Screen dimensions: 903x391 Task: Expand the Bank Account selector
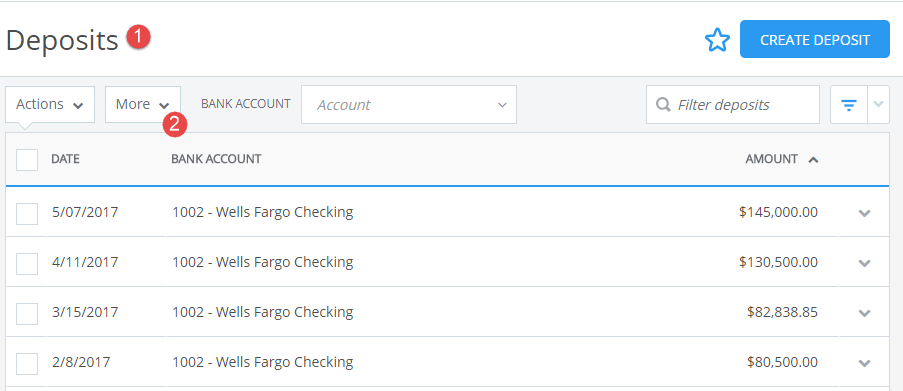[x=409, y=105]
